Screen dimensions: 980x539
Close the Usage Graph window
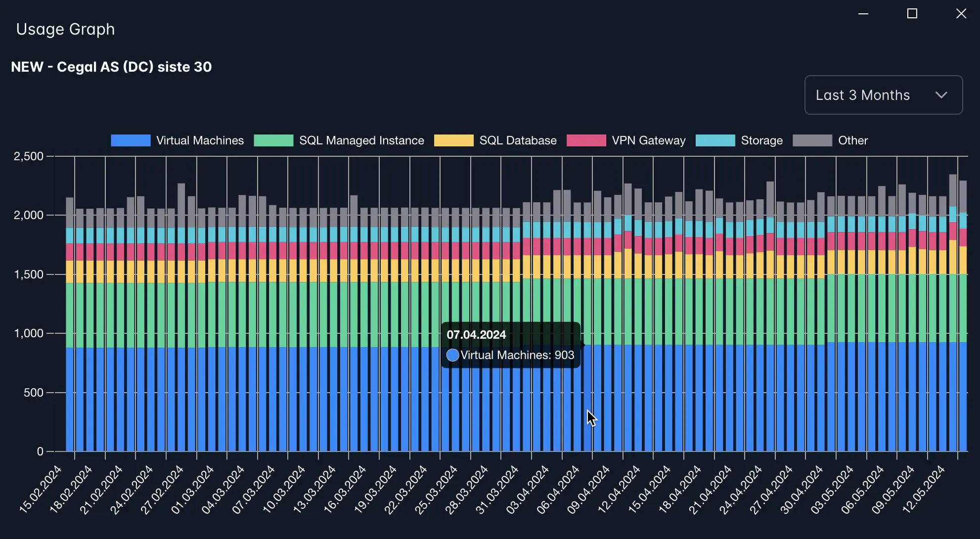click(x=961, y=14)
